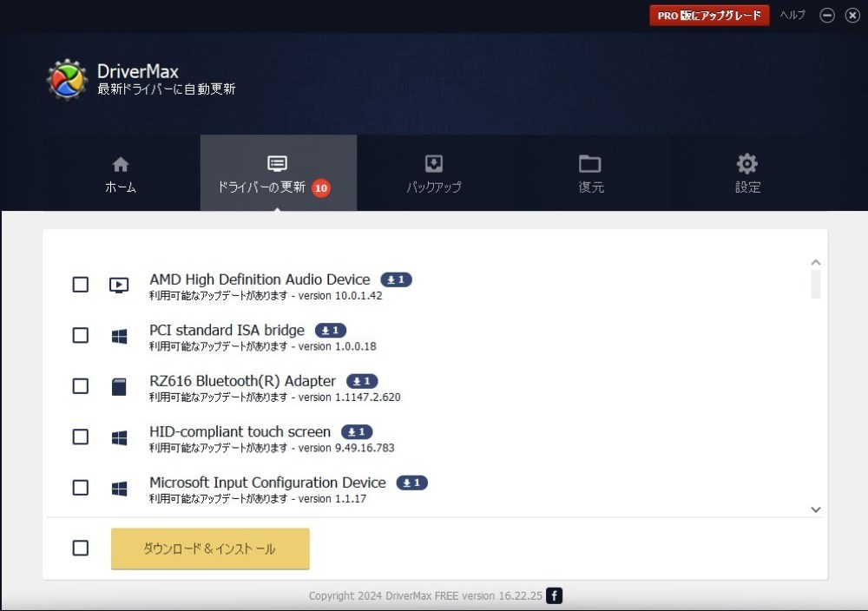
Task: Click the driver list scroll down arrow
Action: click(815, 509)
